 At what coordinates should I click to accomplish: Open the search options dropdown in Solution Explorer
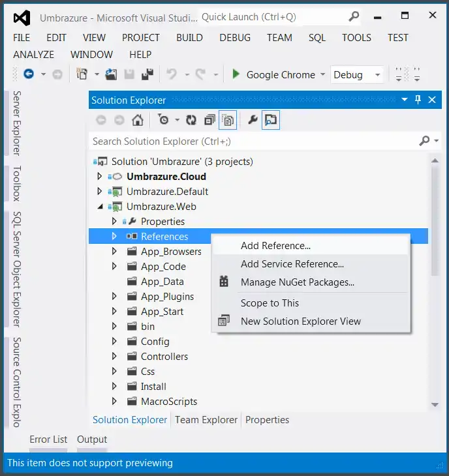pyautogui.click(x=436, y=141)
